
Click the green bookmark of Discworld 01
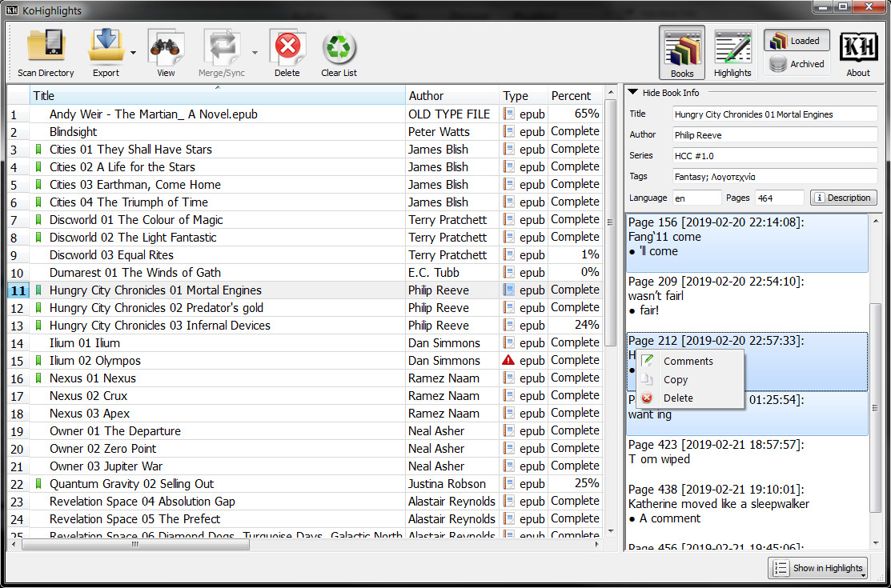(x=38, y=219)
